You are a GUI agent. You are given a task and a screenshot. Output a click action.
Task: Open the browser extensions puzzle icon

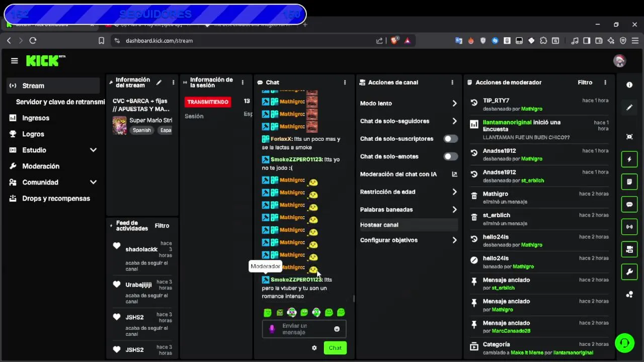point(543,41)
